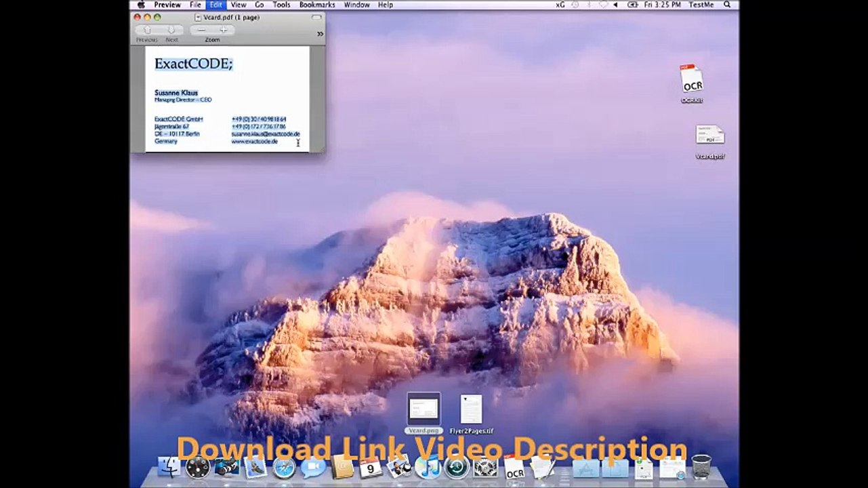Click the Germany text in the card
This screenshot has height=488, width=868.
pyautogui.click(x=166, y=142)
